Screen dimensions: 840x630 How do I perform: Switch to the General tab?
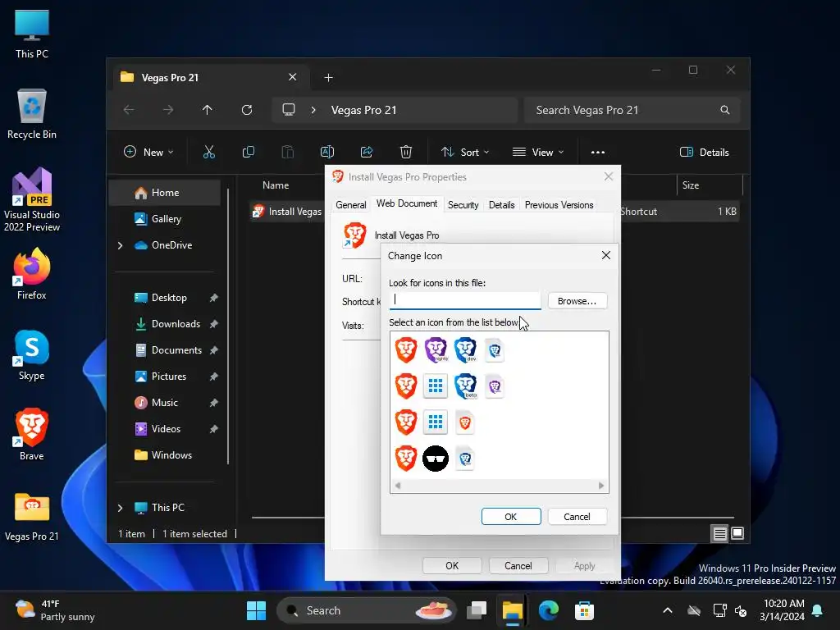(x=351, y=204)
